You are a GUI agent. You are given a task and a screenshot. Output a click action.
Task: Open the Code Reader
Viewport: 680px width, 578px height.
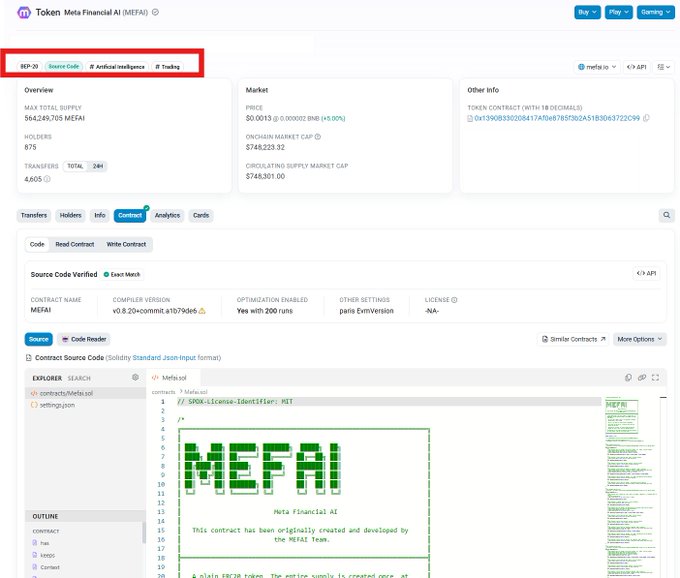[84, 339]
